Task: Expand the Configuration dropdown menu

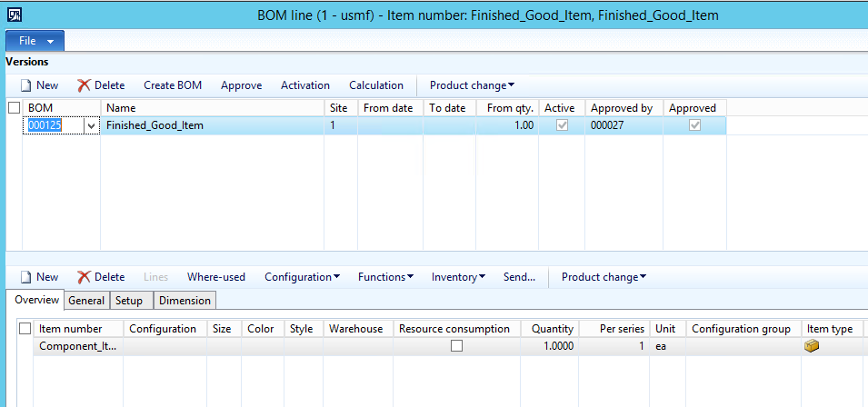Action: click(302, 277)
